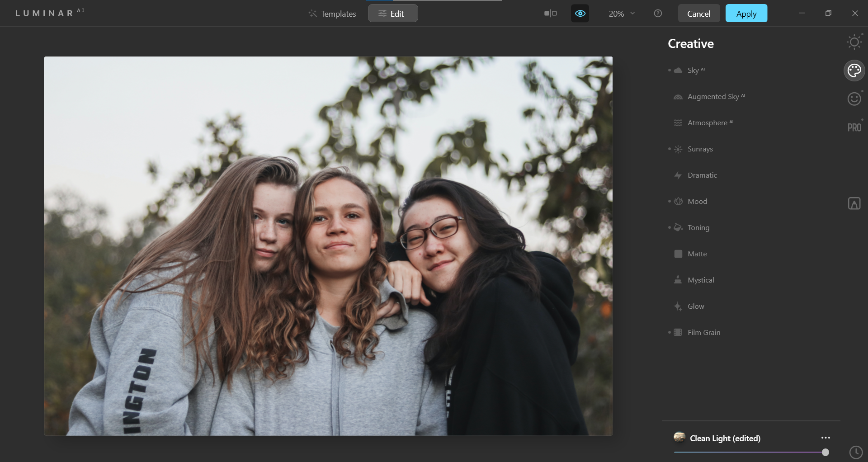
Task: Click the Clean Light template amount slider
Action: pos(750,452)
